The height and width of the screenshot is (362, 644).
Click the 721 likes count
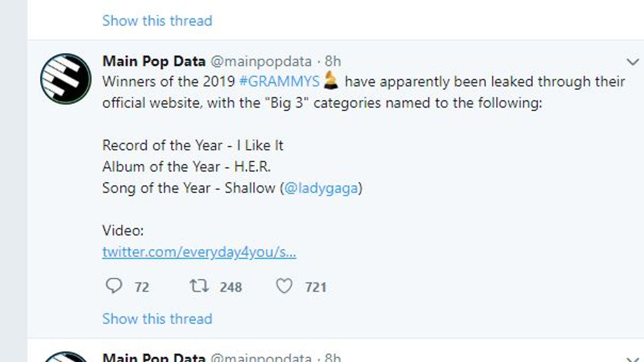pos(316,287)
